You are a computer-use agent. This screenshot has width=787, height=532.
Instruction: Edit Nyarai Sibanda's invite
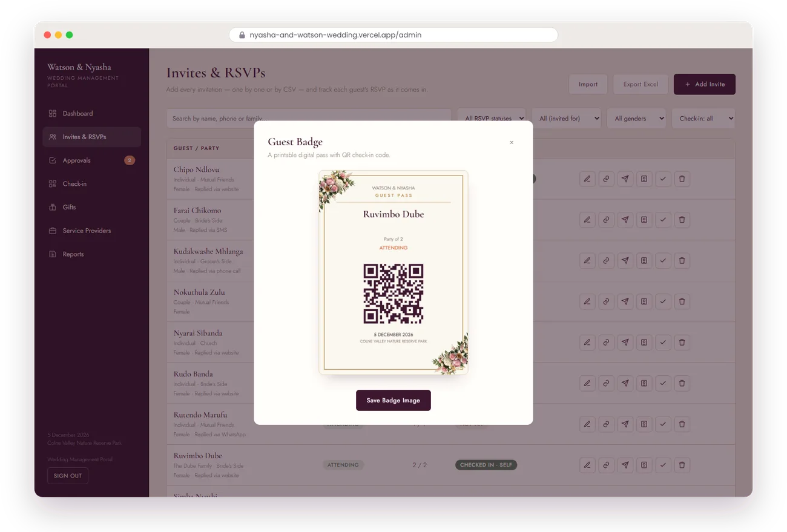pyautogui.click(x=587, y=343)
